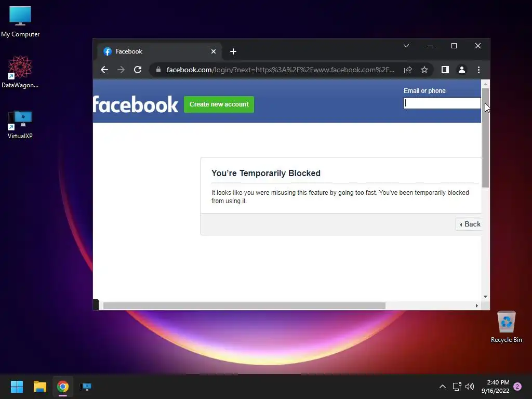This screenshot has height=399, width=532.
Task: Show hidden system tray icons
Action: click(x=443, y=387)
